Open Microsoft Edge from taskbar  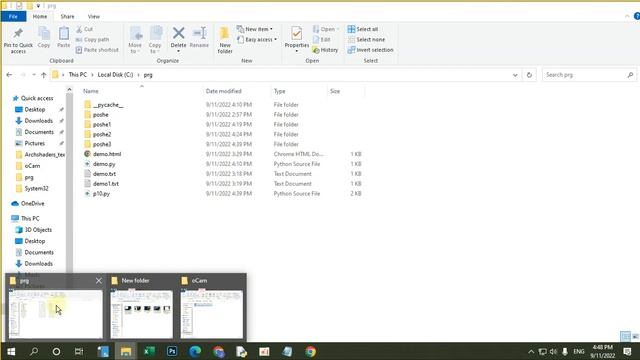(195, 351)
